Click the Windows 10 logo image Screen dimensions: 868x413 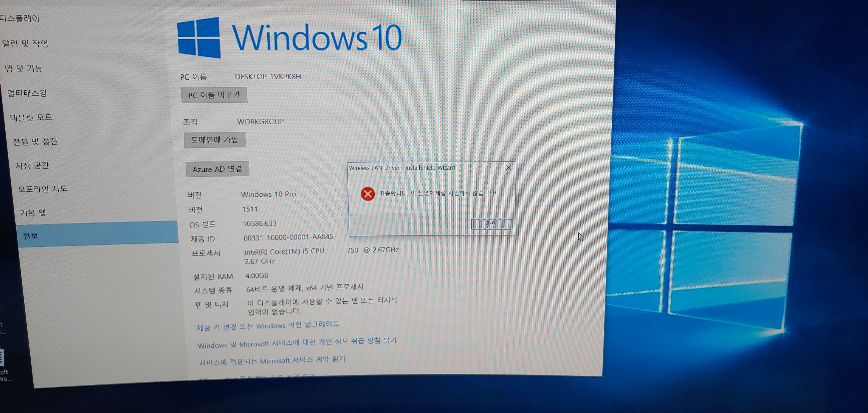[290, 38]
